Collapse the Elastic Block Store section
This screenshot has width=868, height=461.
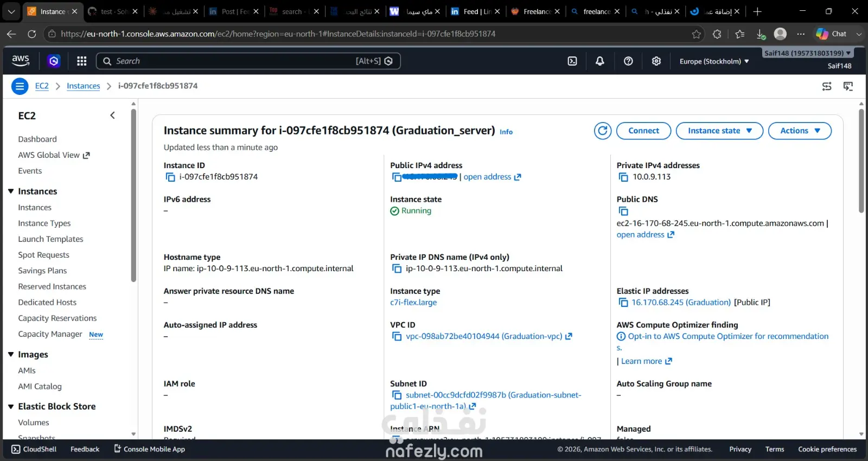tap(11, 407)
